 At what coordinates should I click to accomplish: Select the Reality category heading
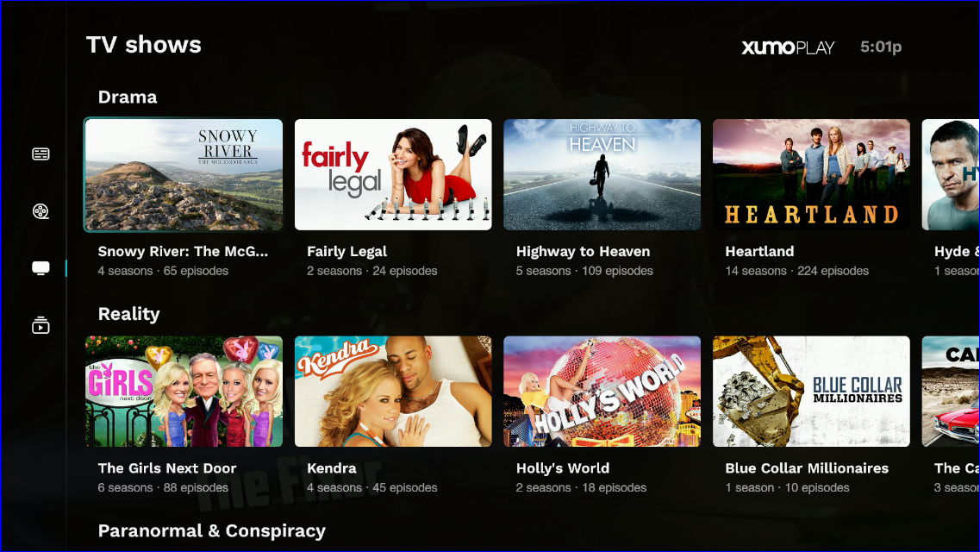point(128,314)
